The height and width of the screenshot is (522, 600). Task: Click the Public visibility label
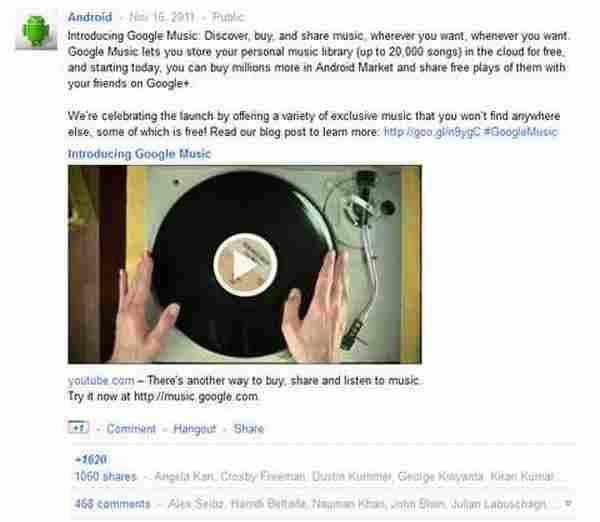point(228,17)
